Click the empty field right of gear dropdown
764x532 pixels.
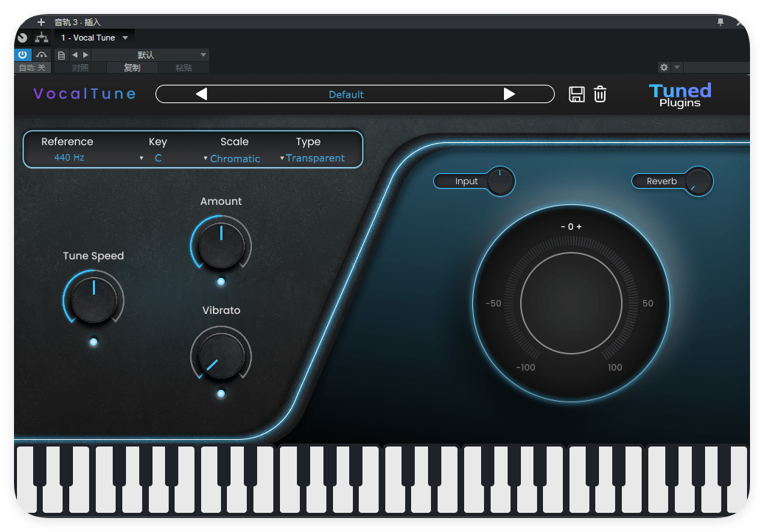[716, 67]
